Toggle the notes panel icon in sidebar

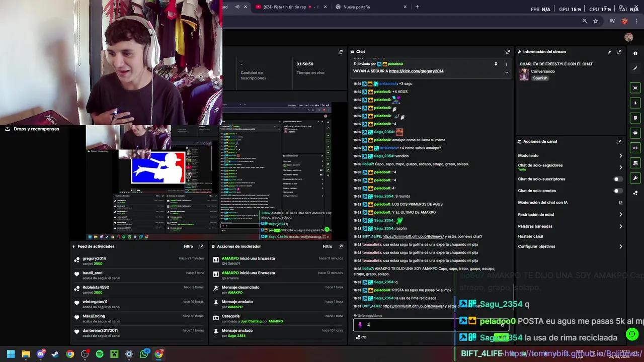635,118
